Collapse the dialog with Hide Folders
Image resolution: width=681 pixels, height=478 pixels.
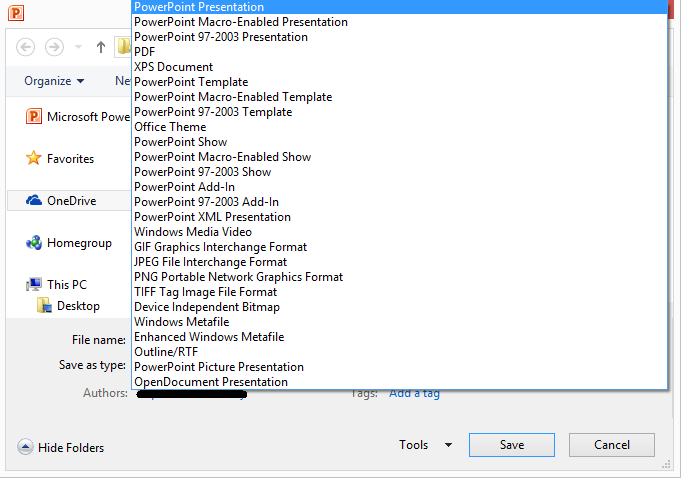(70, 448)
